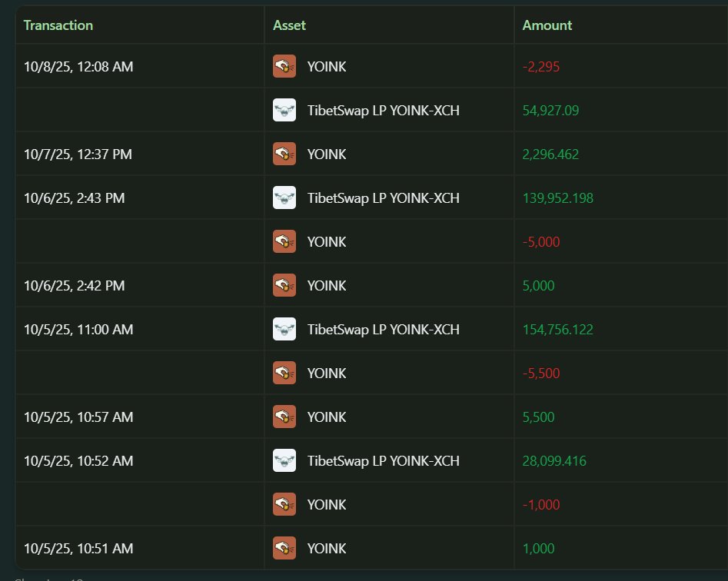
Task: Click the red amount -5,500
Action: click(x=541, y=373)
